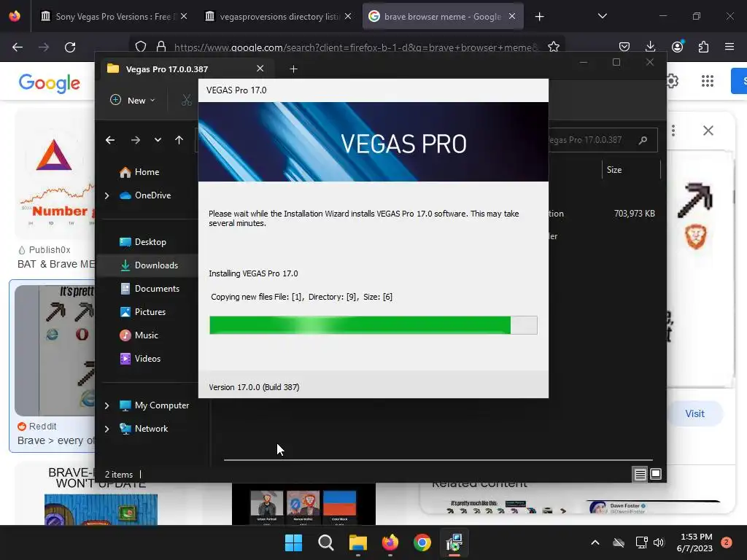
Task: Open the Firefox downloads arrow icon
Action: click(650, 47)
